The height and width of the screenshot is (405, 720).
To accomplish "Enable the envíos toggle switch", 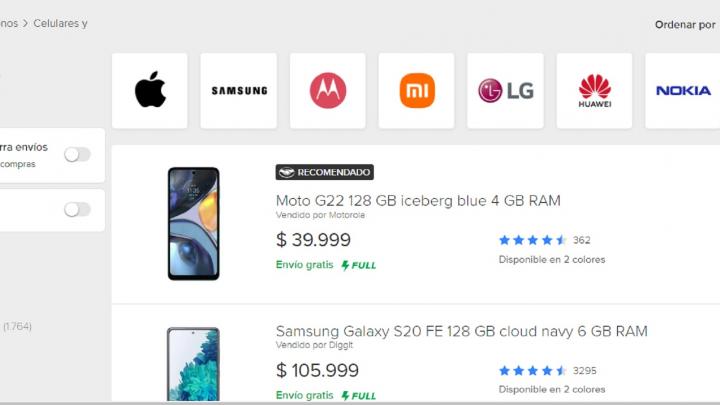I will click(77, 155).
